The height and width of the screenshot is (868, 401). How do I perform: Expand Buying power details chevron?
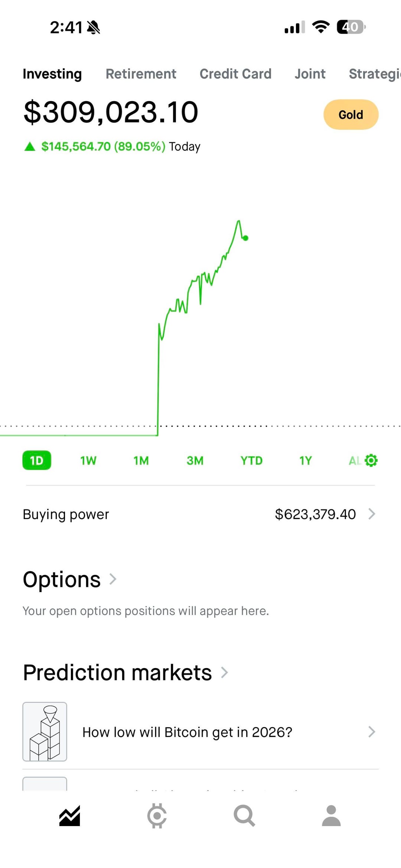click(372, 514)
